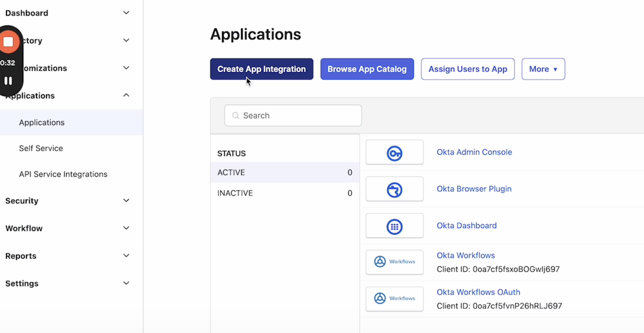Click the Settings sidebar label
Image resolution: width=644 pixels, height=333 pixels.
coord(22,283)
